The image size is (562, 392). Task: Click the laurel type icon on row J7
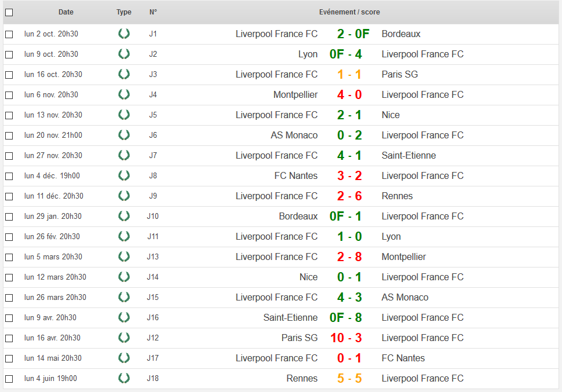(123, 155)
